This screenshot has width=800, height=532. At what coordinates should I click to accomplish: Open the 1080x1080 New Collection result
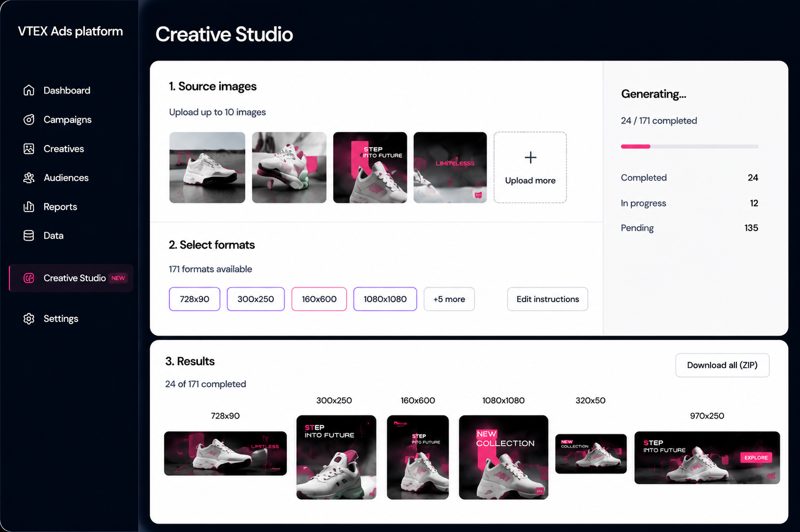504,457
